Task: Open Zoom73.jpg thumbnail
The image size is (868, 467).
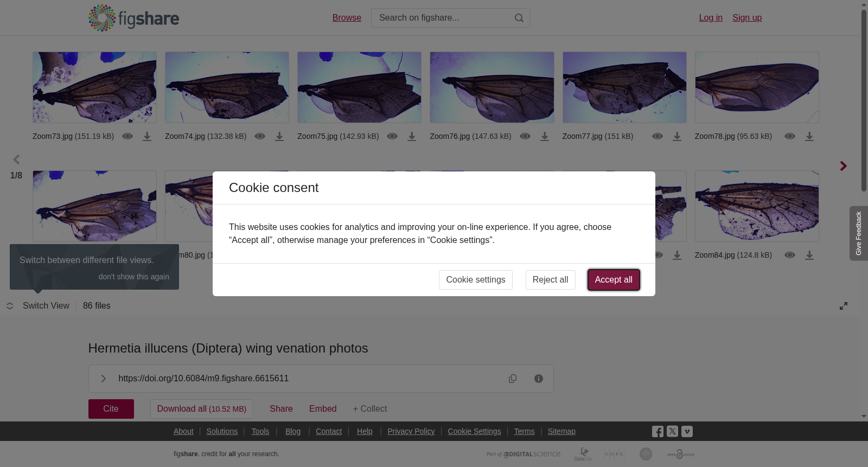Action: pos(94,87)
